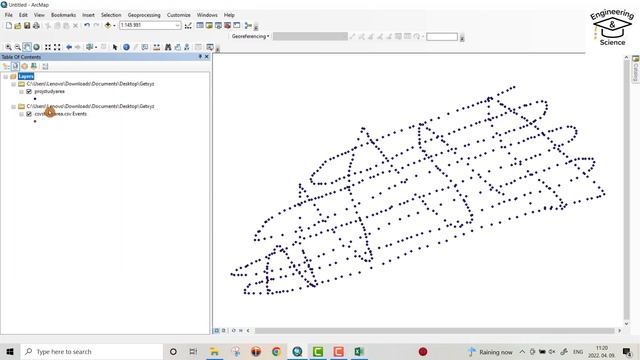Print the map
This screenshot has height=360, width=640.
(x=36, y=25)
